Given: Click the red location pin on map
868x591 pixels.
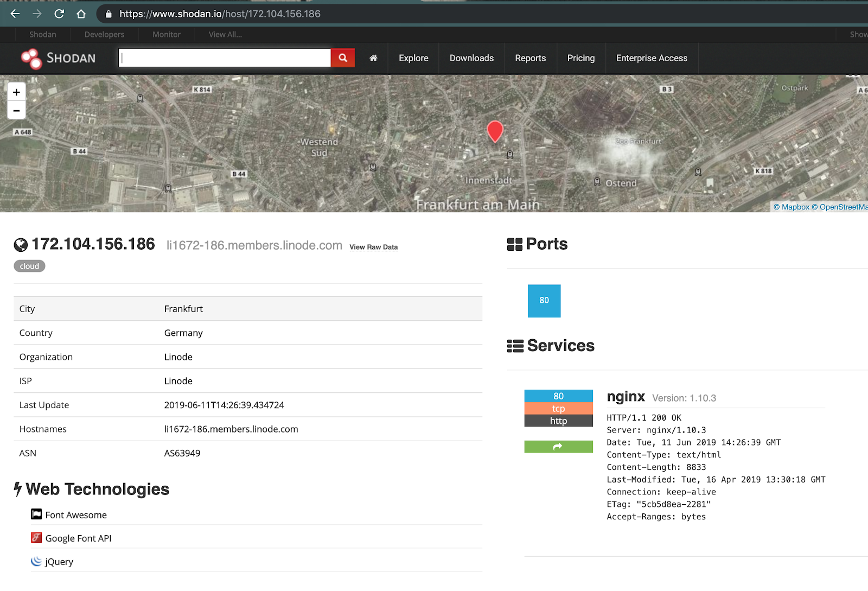Looking at the screenshot, I should [x=495, y=131].
